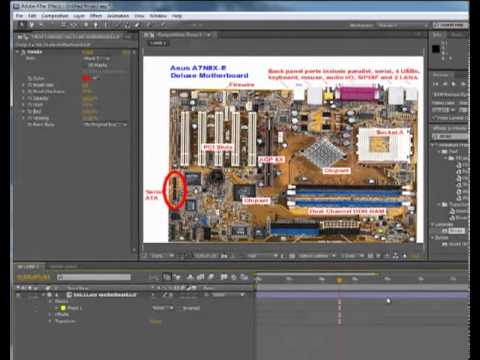Select the Hand tool
The height and width of the screenshot is (360, 480).
tap(31, 25)
